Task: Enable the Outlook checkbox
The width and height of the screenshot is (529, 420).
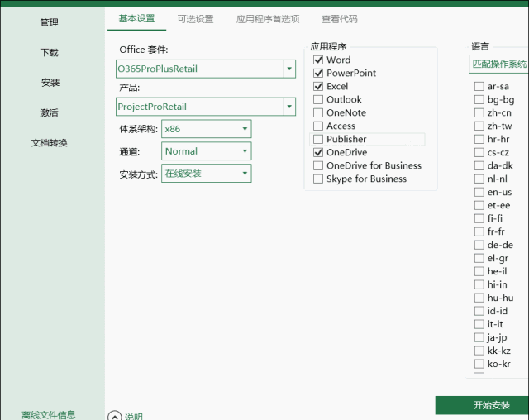Action: (318, 99)
